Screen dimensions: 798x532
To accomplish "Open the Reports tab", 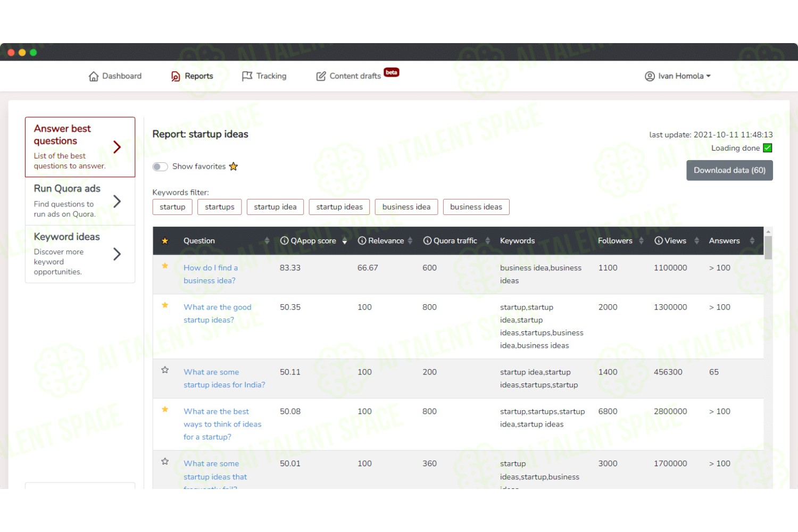I will coord(192,76).
